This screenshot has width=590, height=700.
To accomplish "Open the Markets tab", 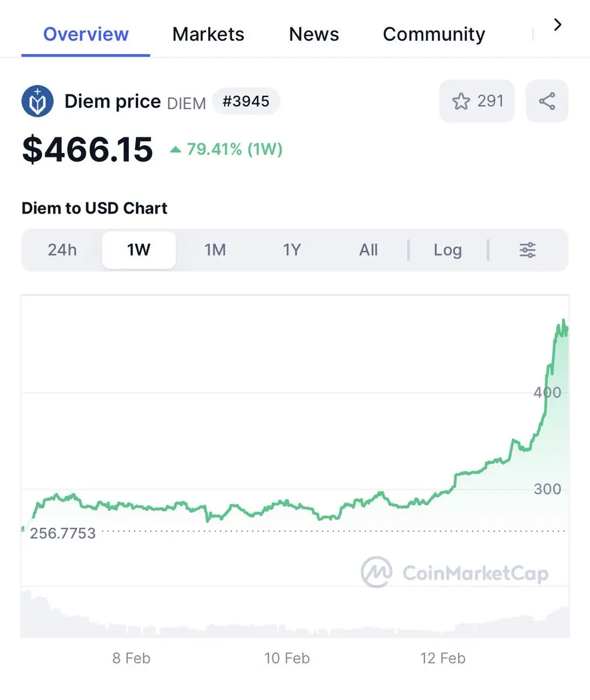I will [208, 34].
